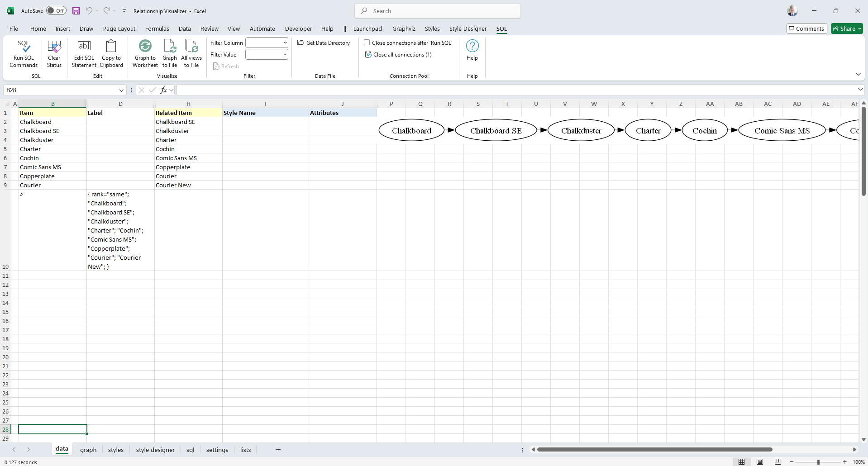868x466 pixels.
Task: Open the SQL Help icon
Action: pos(472,50)
